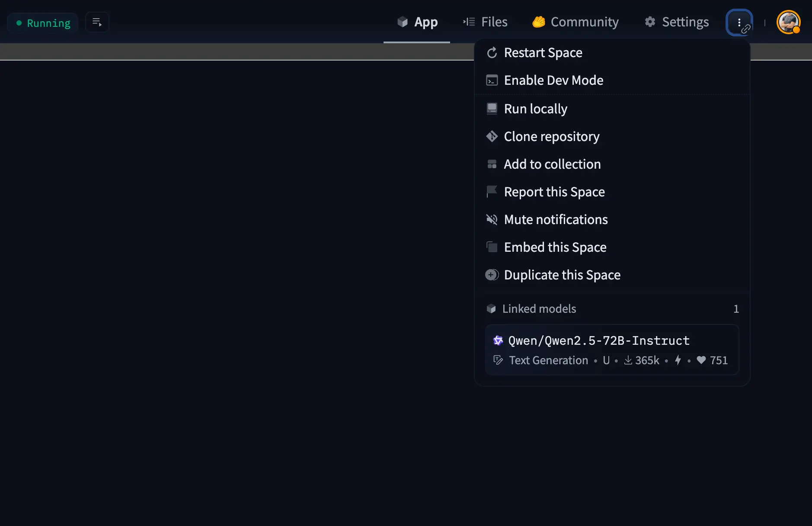Viewport: 812px width, 526px height.
Task: Click the linked models count 1
Action: (736, 309)
